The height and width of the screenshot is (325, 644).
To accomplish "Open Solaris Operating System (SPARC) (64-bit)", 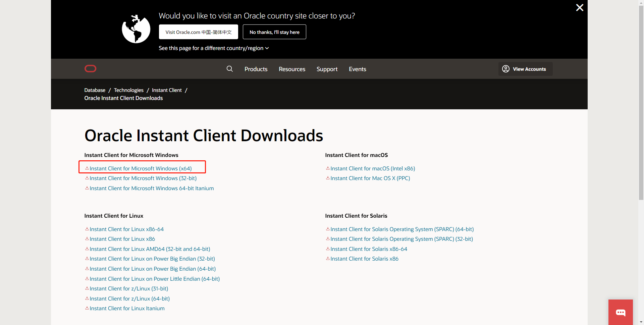I will click(402, 229).
